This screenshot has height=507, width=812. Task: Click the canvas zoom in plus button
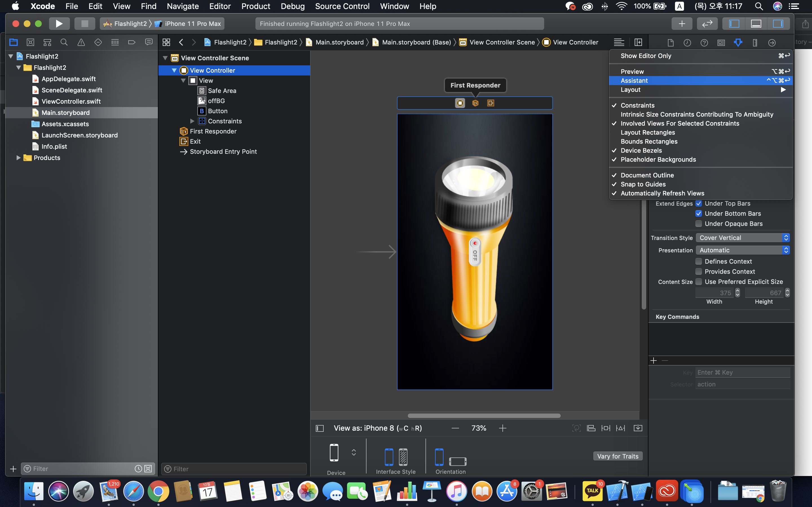click(x=502, y=428)
